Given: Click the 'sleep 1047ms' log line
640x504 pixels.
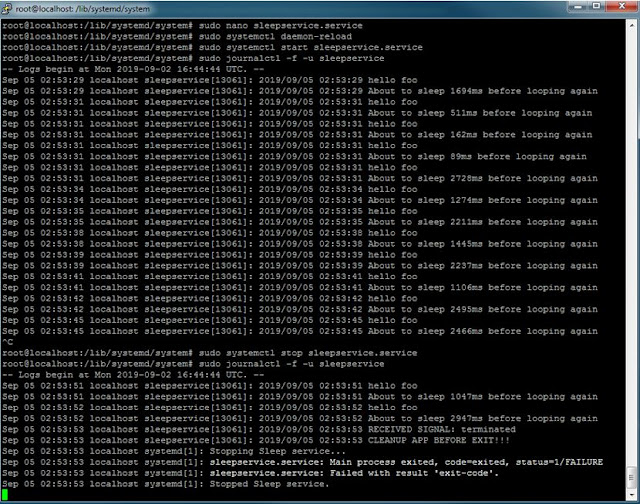Looking at the screenshot, I should click(300, 397).
